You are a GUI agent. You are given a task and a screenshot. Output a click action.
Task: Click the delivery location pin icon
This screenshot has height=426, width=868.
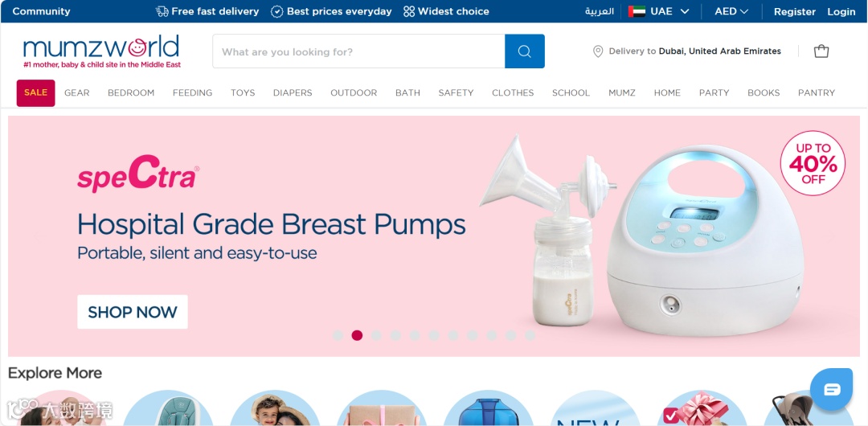coord(598,51)
